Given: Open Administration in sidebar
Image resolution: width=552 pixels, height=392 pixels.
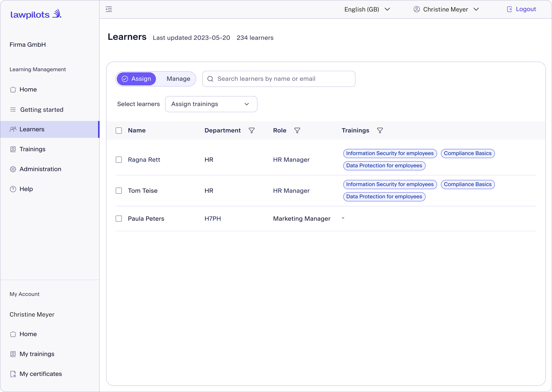Looking at the screenshot, I should coord(49,169).
